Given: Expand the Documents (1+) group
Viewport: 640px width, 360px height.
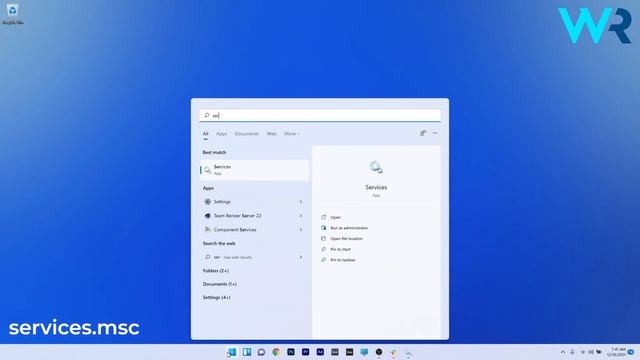Looking at the screenshot, I should coord(220,284).
